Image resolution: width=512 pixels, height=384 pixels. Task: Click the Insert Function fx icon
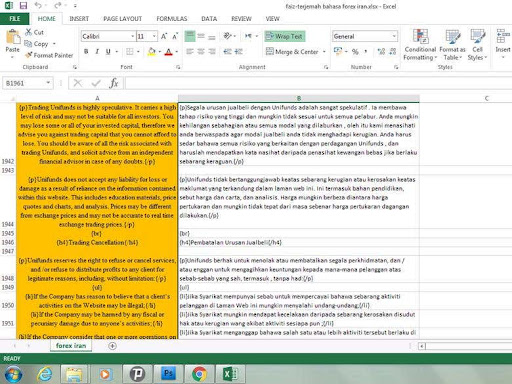[x=113, y=83]
